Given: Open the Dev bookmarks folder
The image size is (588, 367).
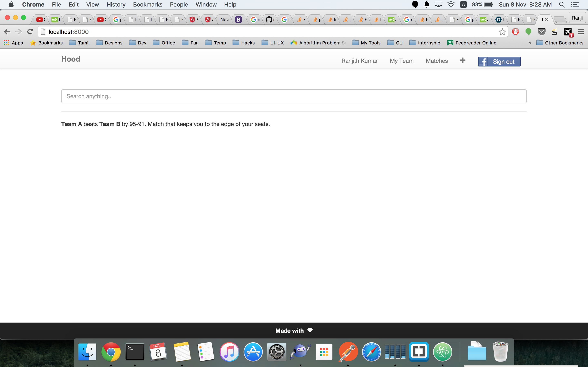Looking at the screenshot, I should click(138, 43).
